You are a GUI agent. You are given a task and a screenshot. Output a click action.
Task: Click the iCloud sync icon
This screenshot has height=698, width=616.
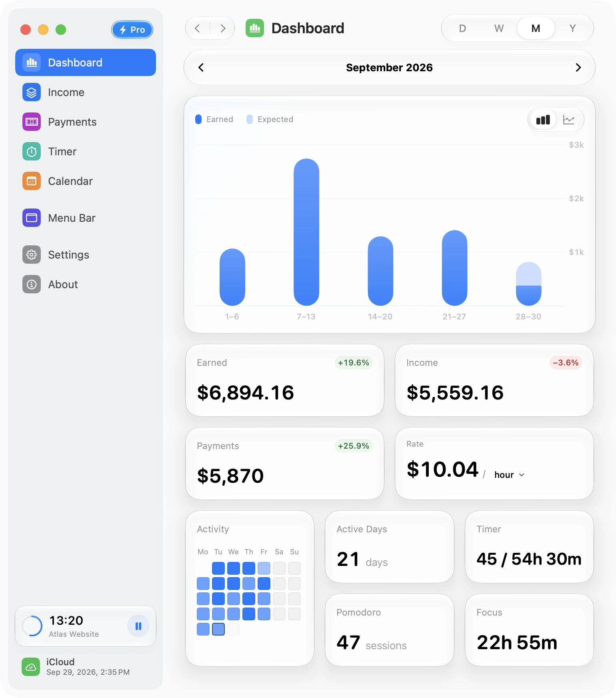tap(31, 667)
